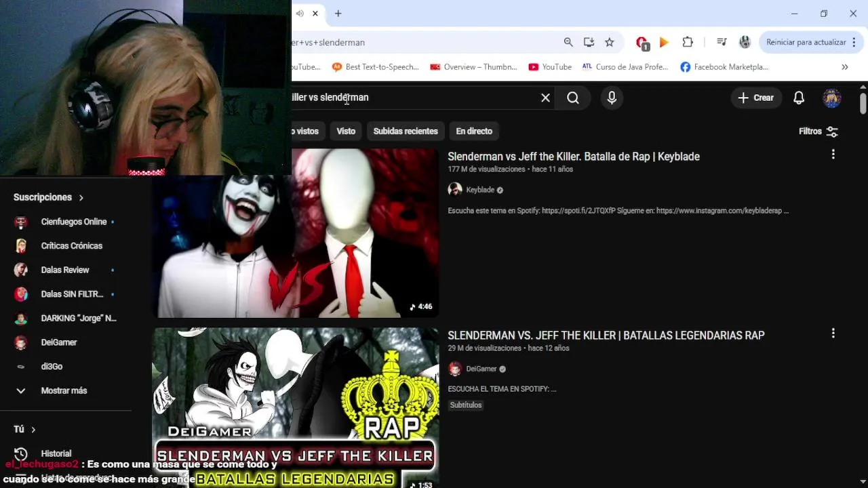Screen dimensions: 868x488
Task: Click the new tab plus button
Action: (x=338, y=14)
